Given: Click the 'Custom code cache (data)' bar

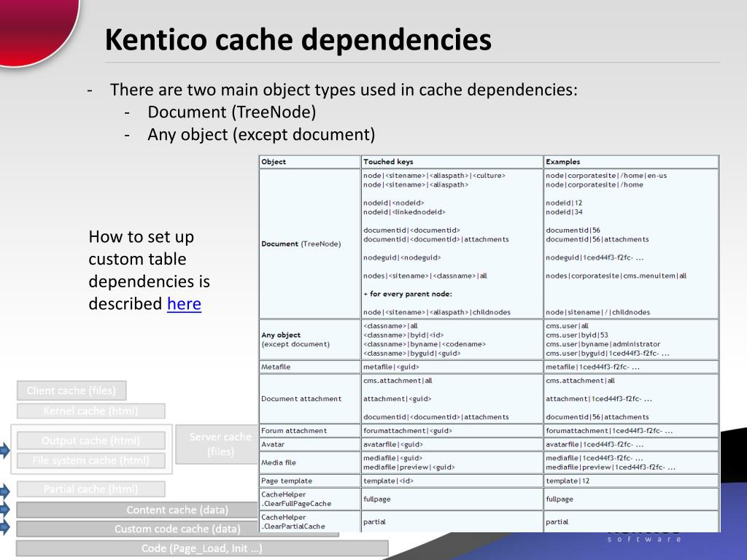Looking at the screenshot, I should 177,529.
